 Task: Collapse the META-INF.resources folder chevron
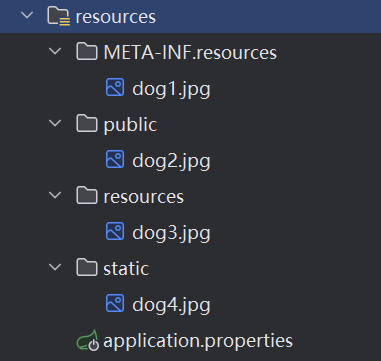coord(55,51)
